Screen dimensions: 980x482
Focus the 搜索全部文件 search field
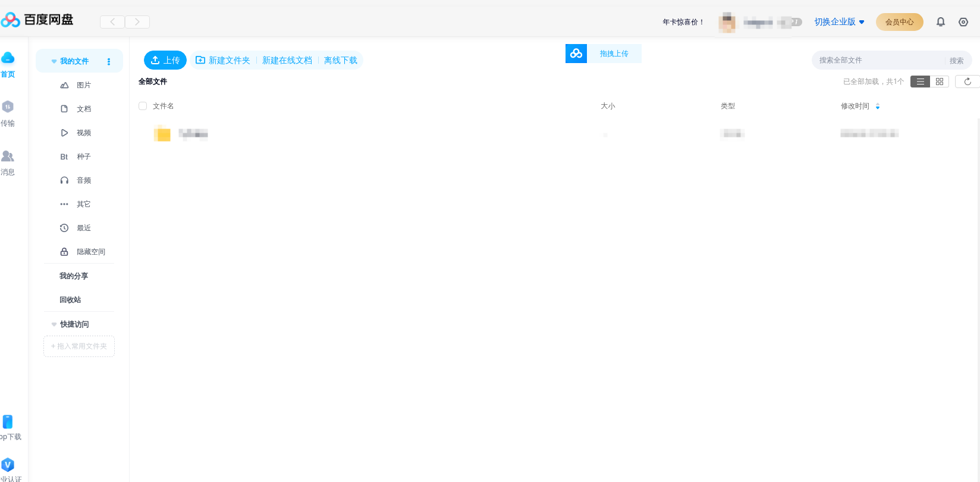pos(877,60)
